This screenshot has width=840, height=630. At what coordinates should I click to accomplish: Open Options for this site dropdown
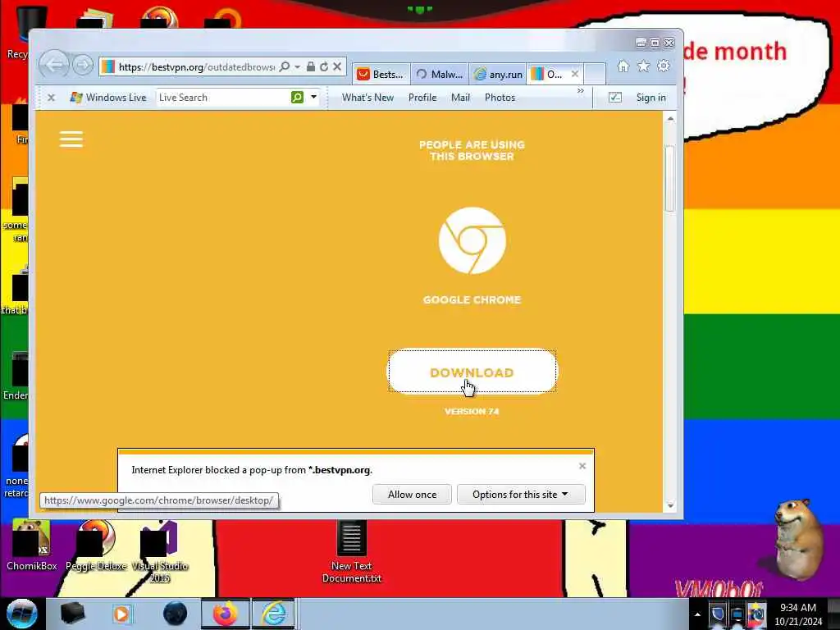pos(521,495)
